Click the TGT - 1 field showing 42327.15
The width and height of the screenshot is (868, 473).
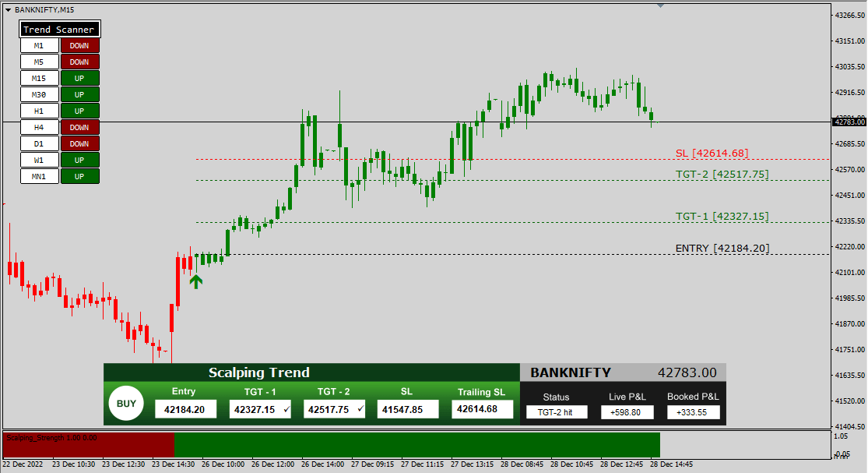coord(260,409)
